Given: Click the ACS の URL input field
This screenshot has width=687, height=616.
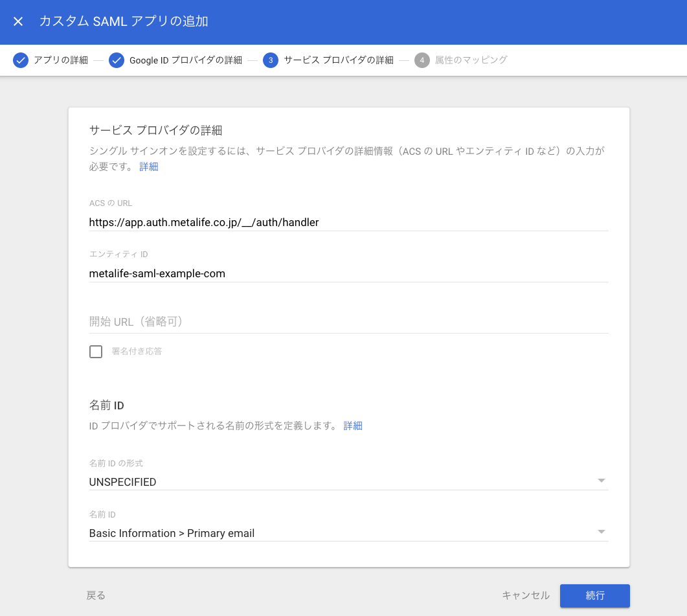Looking at the screenshot, I should (348, 222).
